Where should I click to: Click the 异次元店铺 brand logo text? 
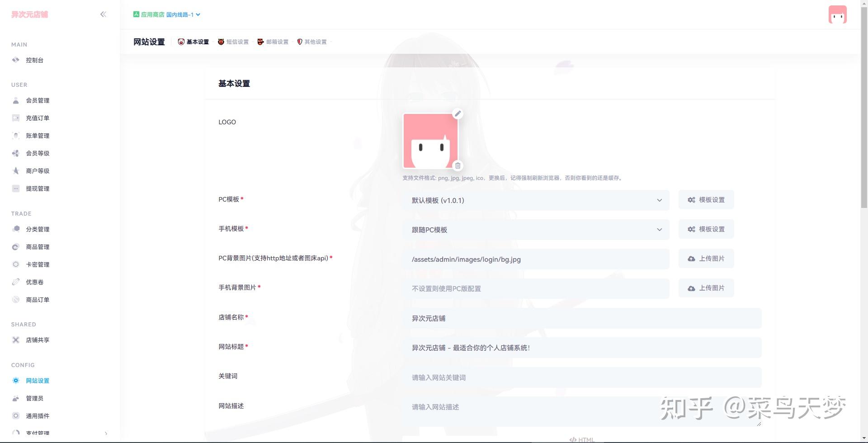30,14
